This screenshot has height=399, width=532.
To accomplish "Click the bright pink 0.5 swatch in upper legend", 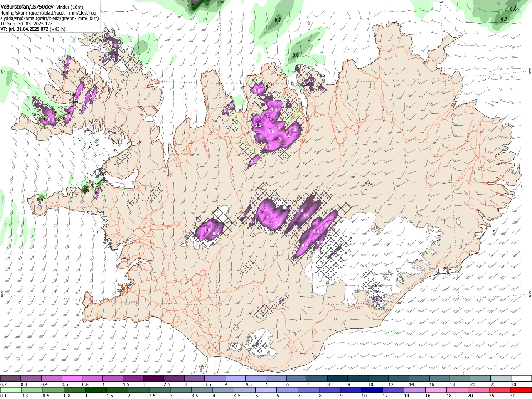I will point(71,378).
